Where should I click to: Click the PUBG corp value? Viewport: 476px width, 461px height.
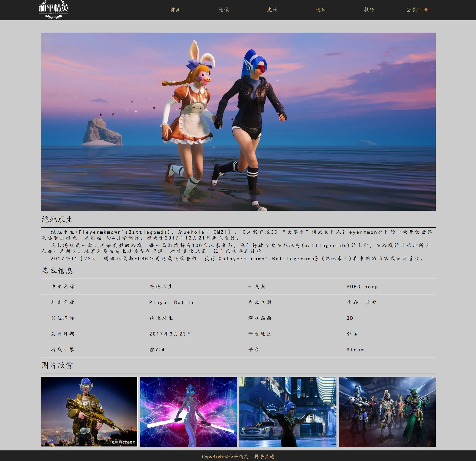click(362, 287)
